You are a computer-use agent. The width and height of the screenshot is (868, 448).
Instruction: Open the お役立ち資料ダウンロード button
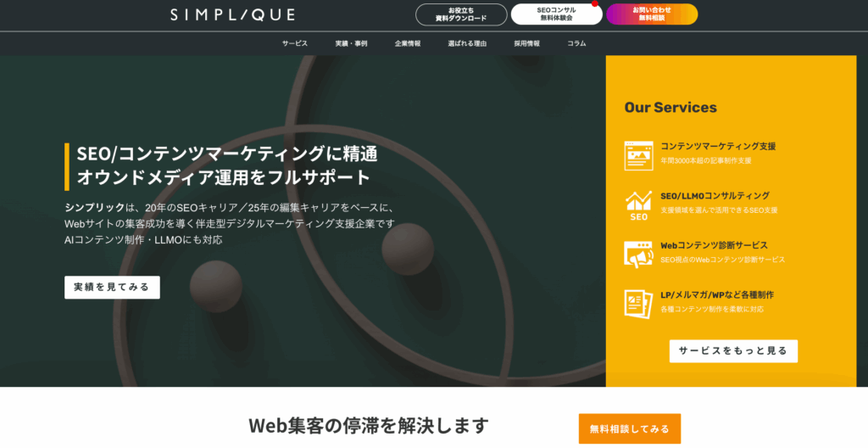[461, 14]
